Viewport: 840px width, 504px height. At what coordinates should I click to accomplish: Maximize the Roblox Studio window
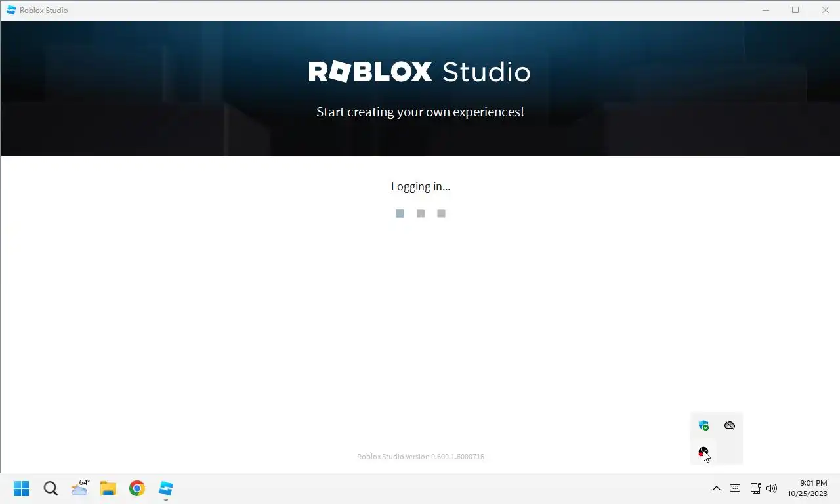(x=795, y=10)
